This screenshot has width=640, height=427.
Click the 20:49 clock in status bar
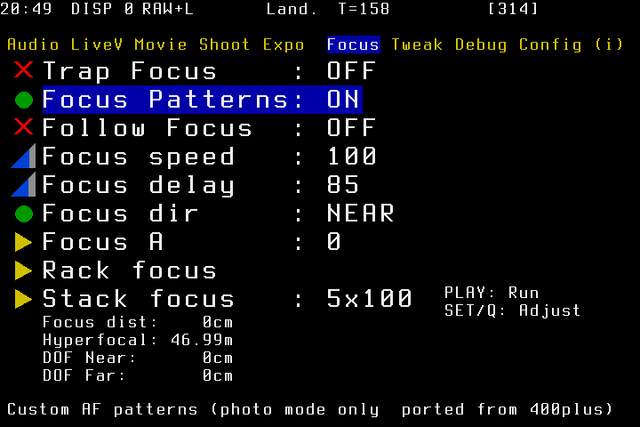click(26, 9)
